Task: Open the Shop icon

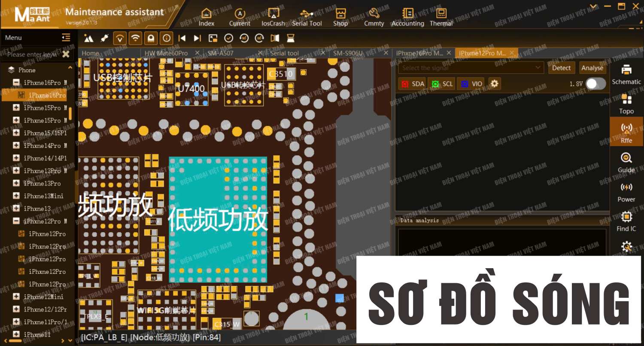Action: [340, 17]
